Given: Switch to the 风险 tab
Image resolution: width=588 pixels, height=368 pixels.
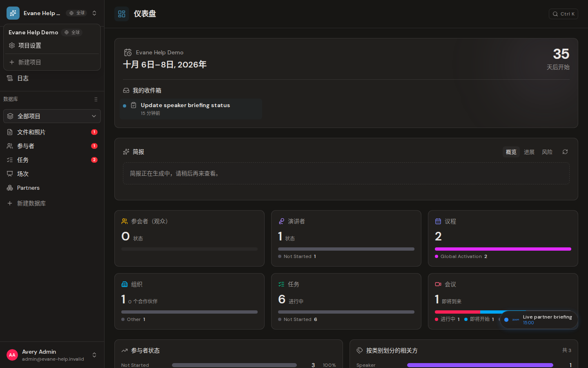Looking at the screenshot, I should (x=547, y=152).
